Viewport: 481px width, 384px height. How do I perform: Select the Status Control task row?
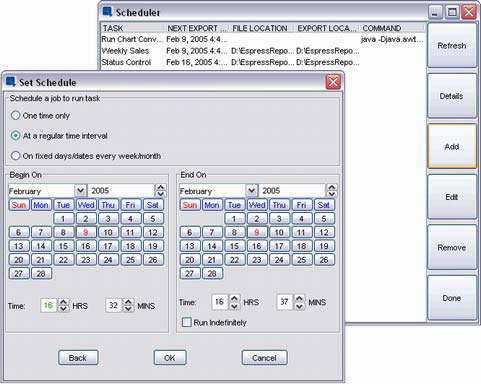(263, 62)
